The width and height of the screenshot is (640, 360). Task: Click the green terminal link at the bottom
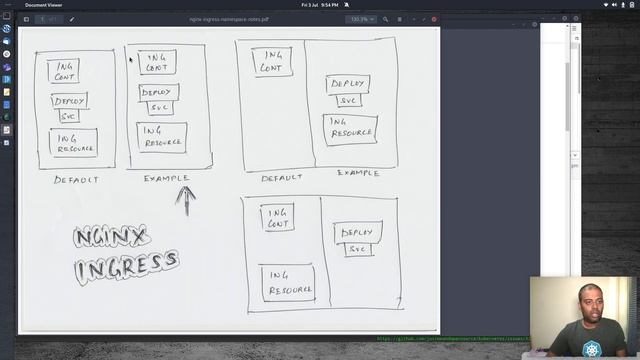tap(453, 338)
